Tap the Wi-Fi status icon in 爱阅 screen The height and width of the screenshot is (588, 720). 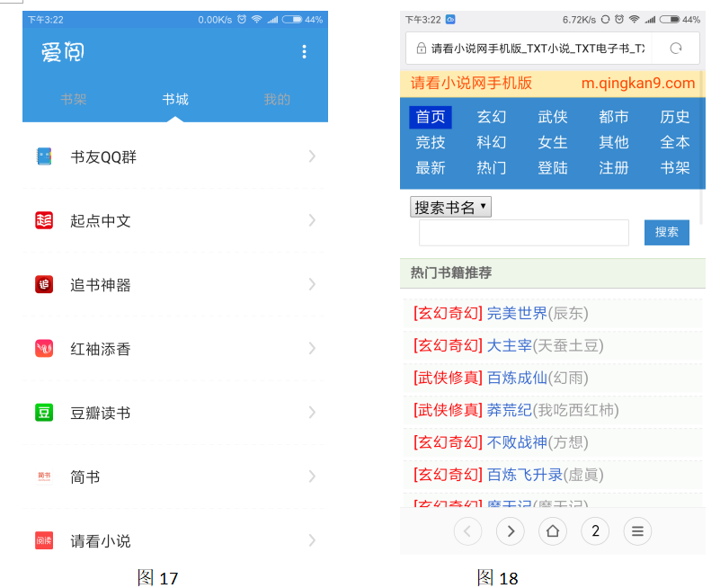257,19
